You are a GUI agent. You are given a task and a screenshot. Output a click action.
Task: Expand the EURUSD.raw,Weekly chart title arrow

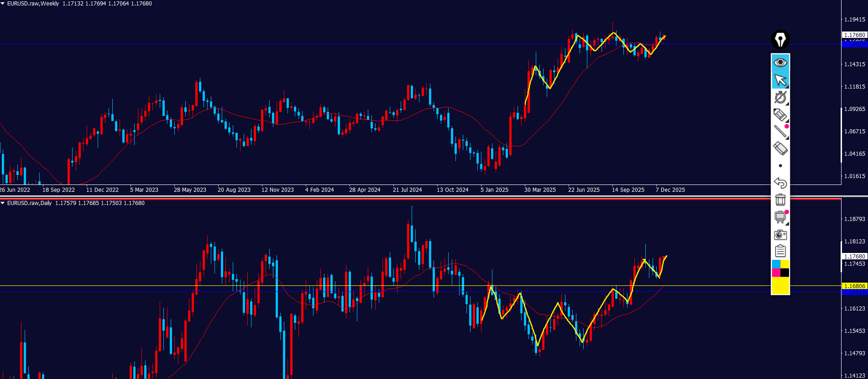[3, 4]
